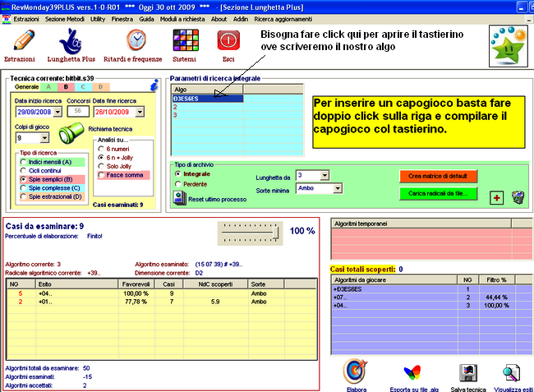
Task: Click the Algoritmi temporanei column header
Action: (x=421, y=224)
